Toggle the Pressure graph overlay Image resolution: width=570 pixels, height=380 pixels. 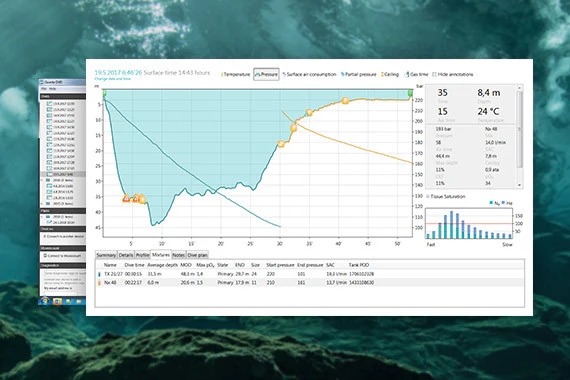tap(266, 75)
